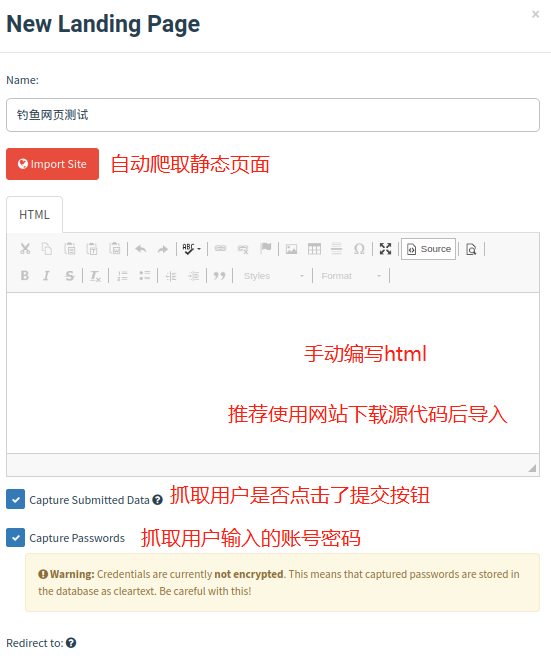Click the Cut icon in editor toolbar

coord(25,249)
